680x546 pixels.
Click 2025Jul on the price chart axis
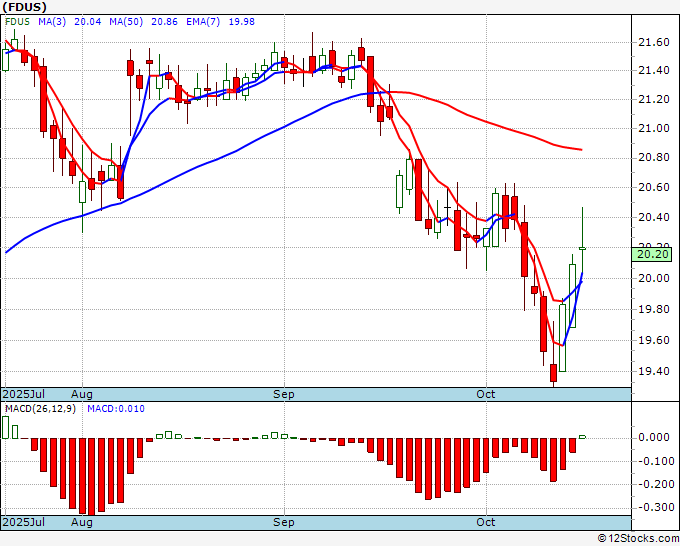[24, 394]
